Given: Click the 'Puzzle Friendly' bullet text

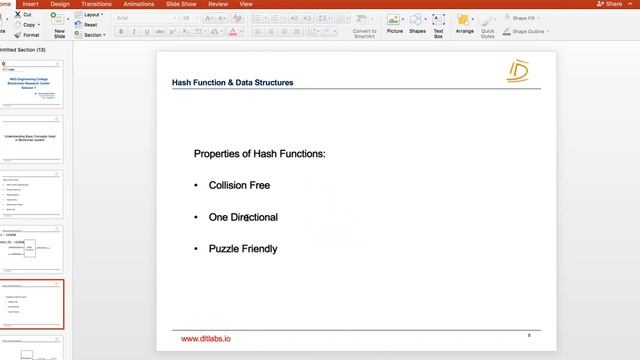Looking at the screenshot, I should click(243, 249).
